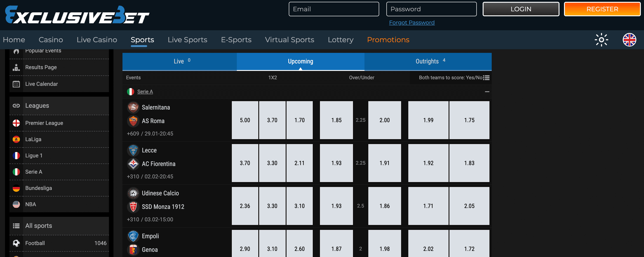Switch to the Outrights tab

click(428, 61)
